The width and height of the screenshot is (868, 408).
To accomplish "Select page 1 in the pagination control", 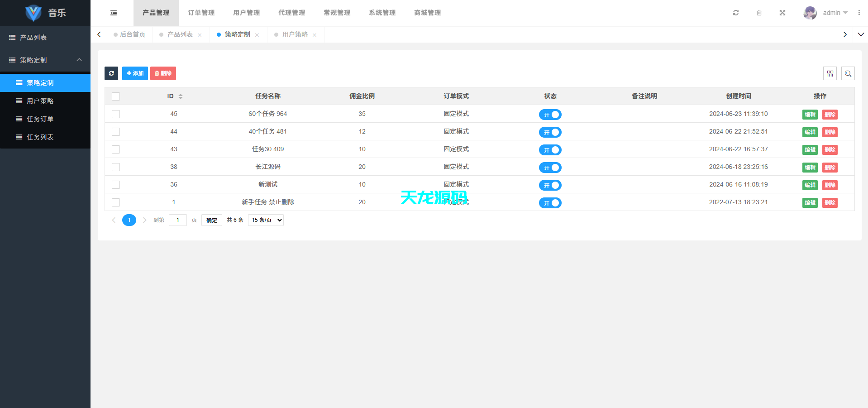I will (x=129, y=220).
